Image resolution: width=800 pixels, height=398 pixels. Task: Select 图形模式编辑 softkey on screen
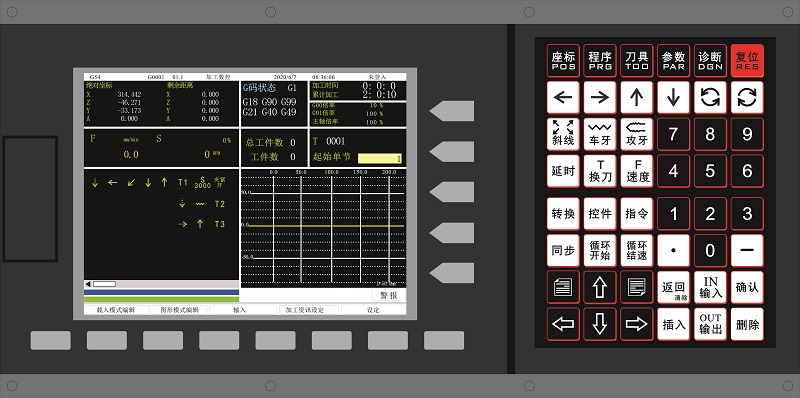pyautogui.click(x=180, y=310)
